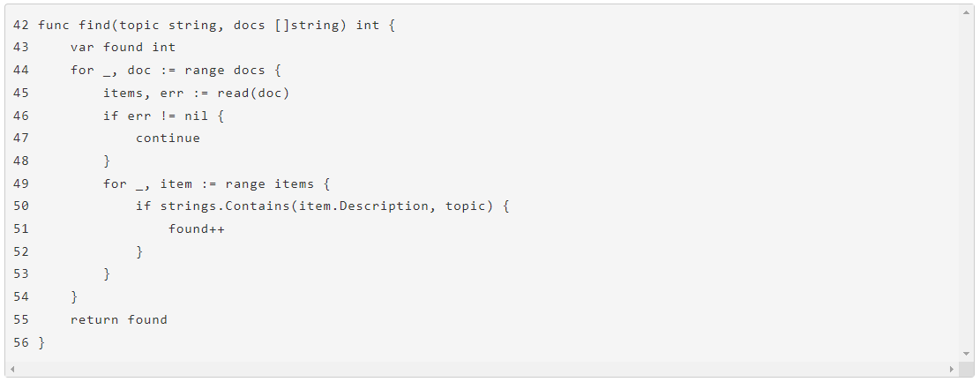Click line number 56
The height and width of the screenshot is (382, 980).
21,342
